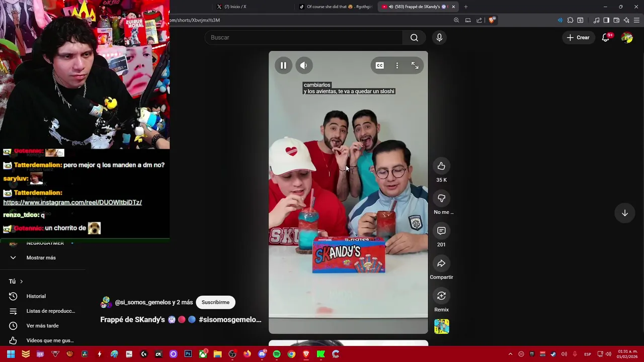Click the zoom icon in address bar
The width and height of the screenshot is (644, 362).
[x=456, y=20]
